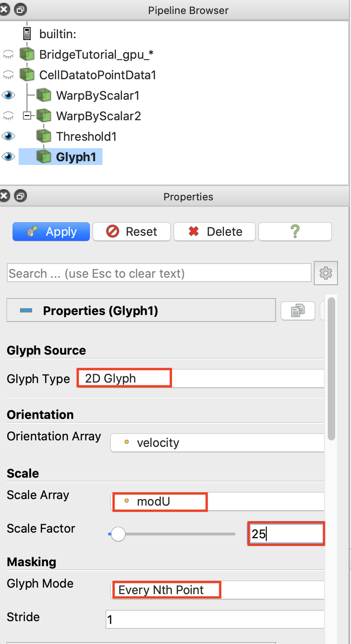The width and height of the screenshot is (351, 644).
Task: Click the Glyph1 cube icon
Action: (x=44, y=157)
